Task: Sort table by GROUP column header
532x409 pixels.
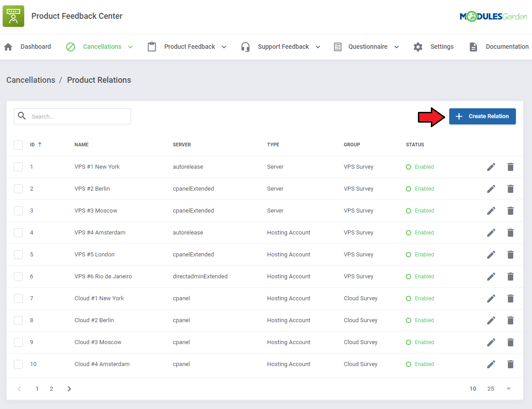Action: [352, 145]
